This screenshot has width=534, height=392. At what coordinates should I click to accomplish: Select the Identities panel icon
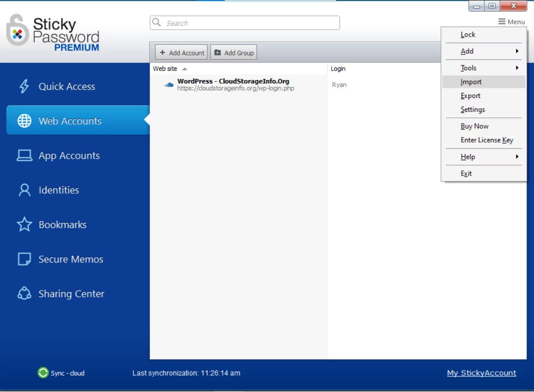click(x=24, y=190)
